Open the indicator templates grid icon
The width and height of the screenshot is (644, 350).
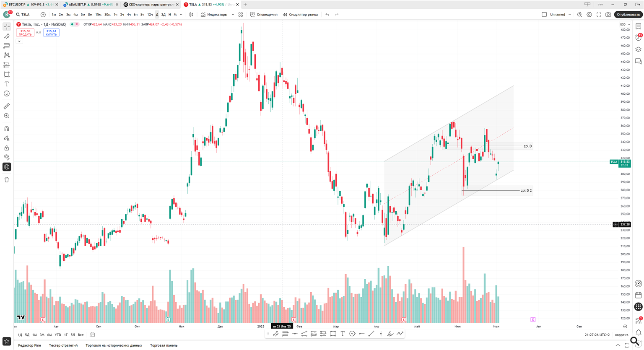(x=241, y=15)
